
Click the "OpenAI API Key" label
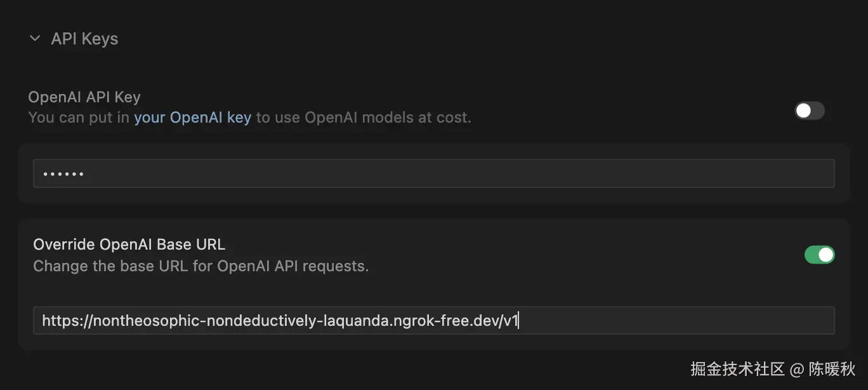(x=84, y=97)
